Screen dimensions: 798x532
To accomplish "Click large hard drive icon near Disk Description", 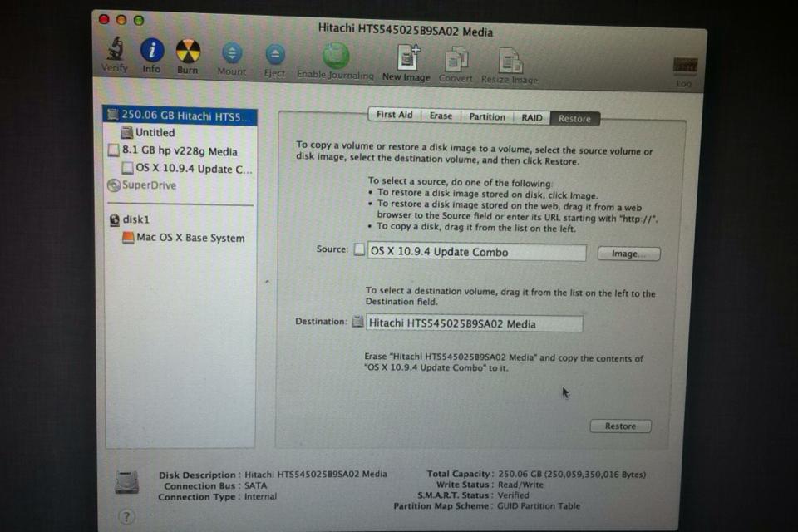I will (x=126, y=482).
